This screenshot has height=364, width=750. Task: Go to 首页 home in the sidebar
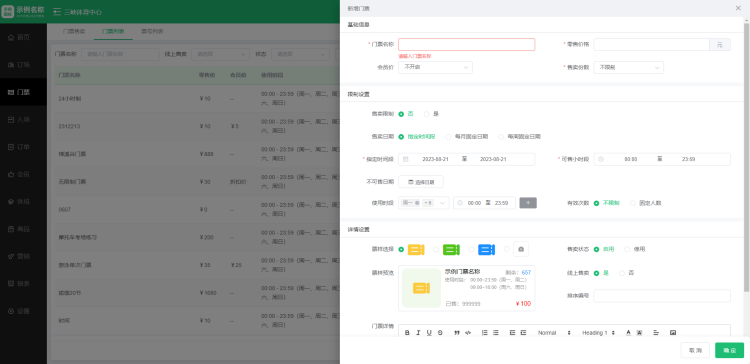[23, 37]
